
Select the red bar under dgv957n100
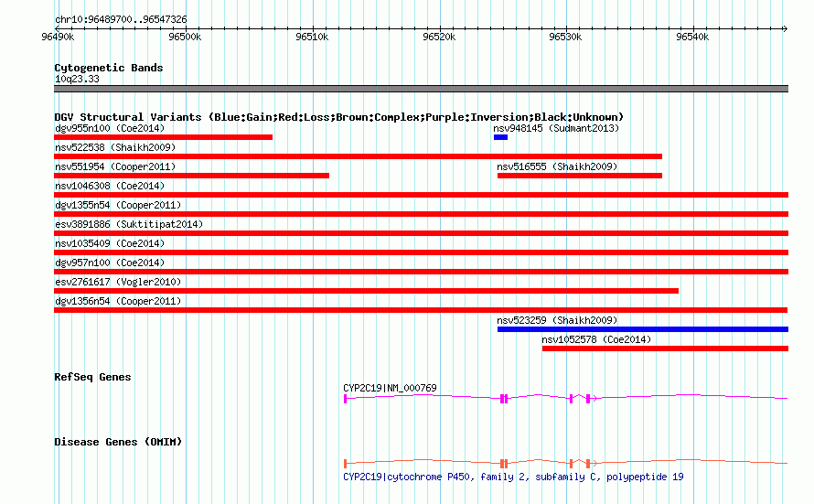[421, 272]
